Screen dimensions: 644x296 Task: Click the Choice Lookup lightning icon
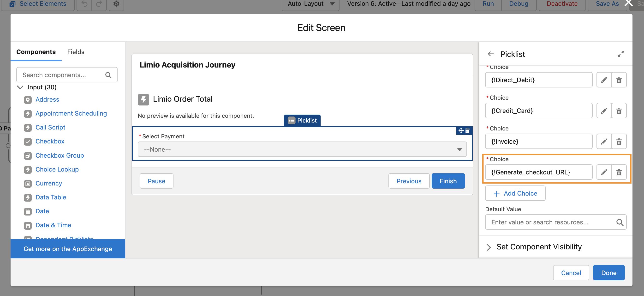pyautogui.click(x=28, y=170)
